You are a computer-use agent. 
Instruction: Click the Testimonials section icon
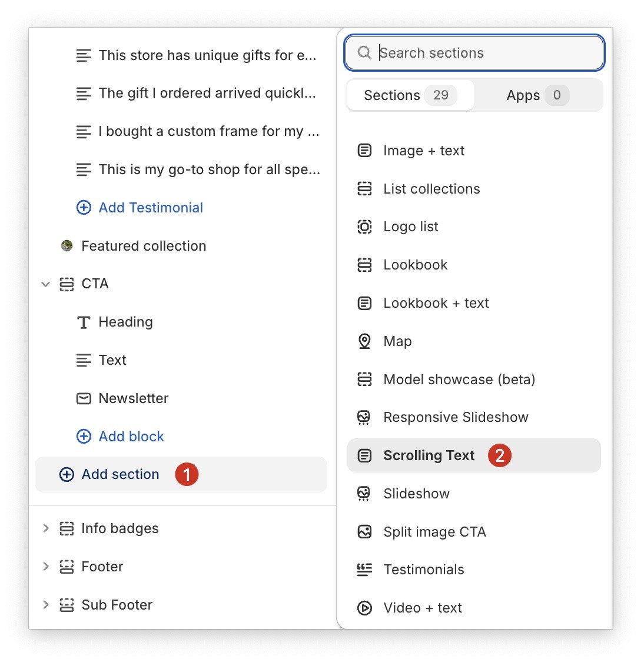[364, 569]
